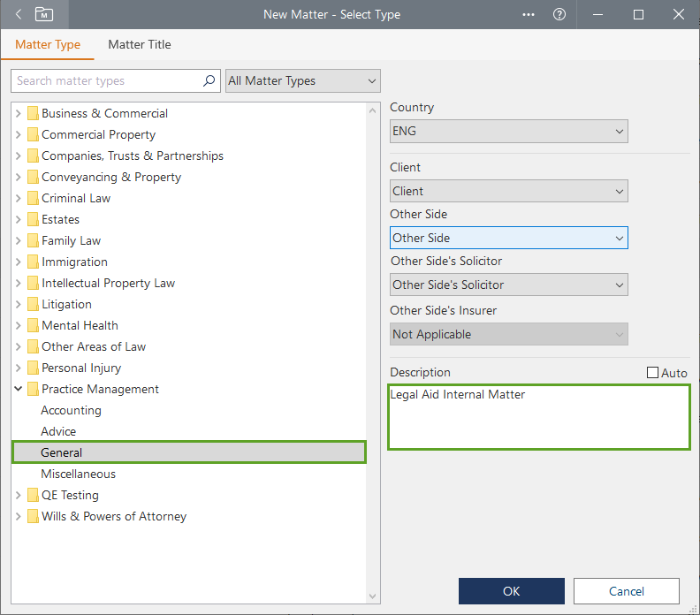The width and height of the screenshot is (700, 615).
Task: Click the back arrow in title bar
Action: coord(19,14)
